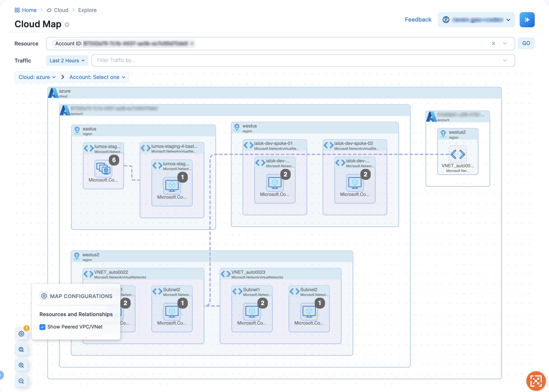The width and height of the screenshot is (549, 392).
Task: Select the VM icon in VNET_auto0023 Subnet2
Action: coord(309,311)
